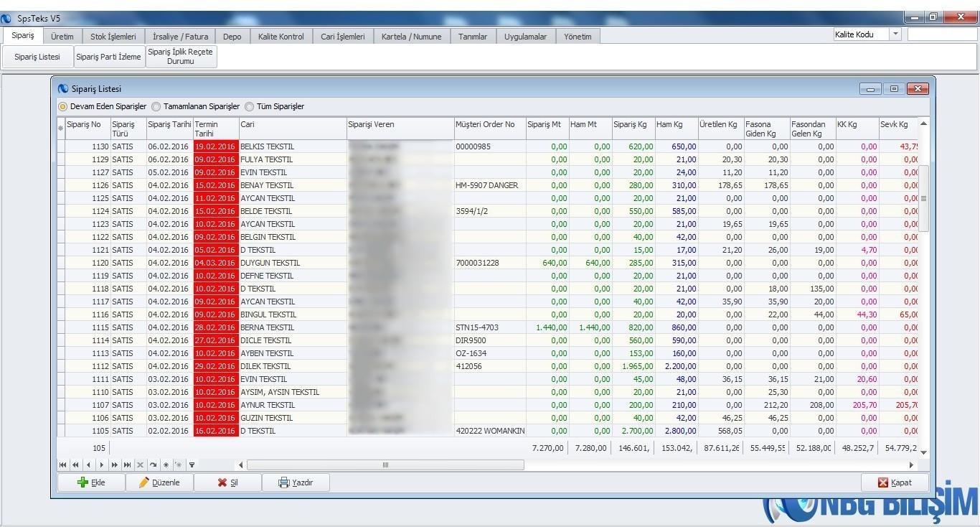Click the navigator bookmark asterisk icon

(x=166, y=465)
